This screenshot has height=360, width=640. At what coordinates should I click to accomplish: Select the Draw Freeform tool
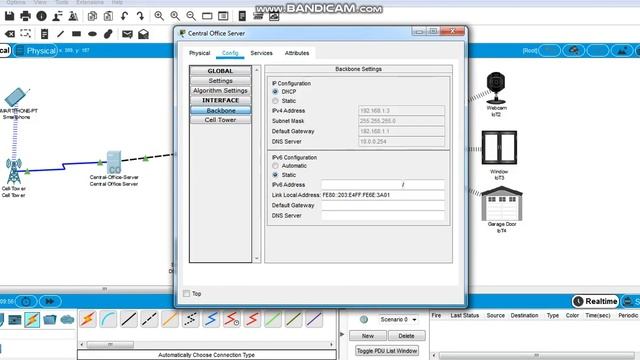point(108,34)
